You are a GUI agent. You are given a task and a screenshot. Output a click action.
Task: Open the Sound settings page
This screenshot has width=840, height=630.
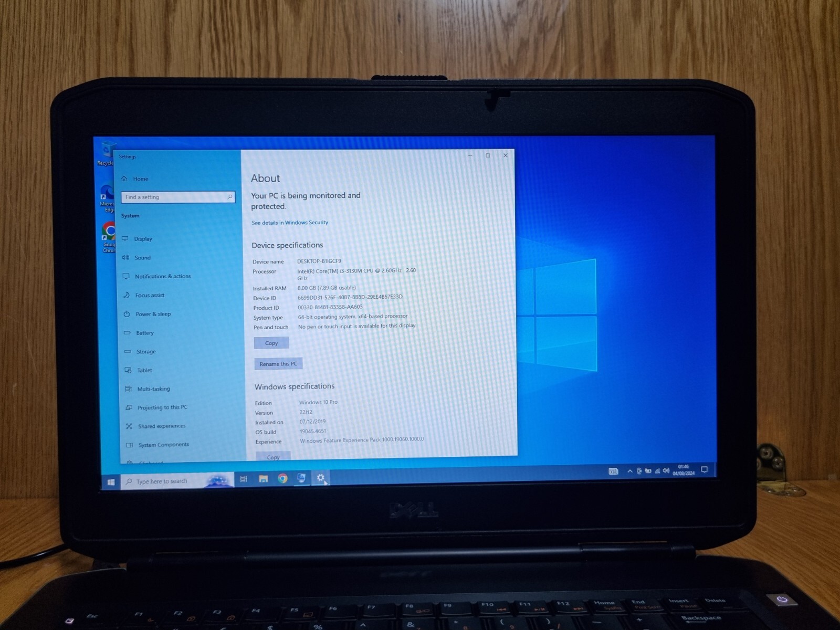136,258
